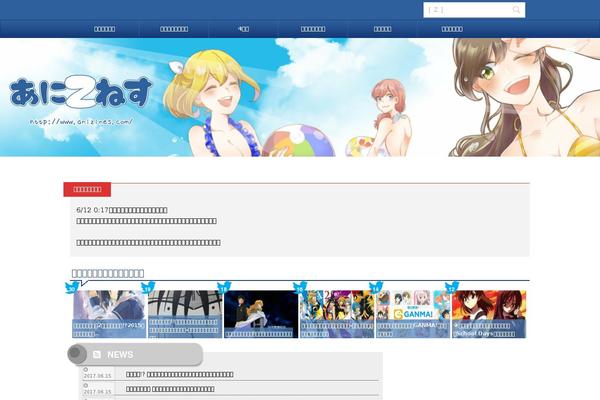Open the article thumbnail mentioning 2015
This screenshot has height=400, width=600.
coord(109,314)
